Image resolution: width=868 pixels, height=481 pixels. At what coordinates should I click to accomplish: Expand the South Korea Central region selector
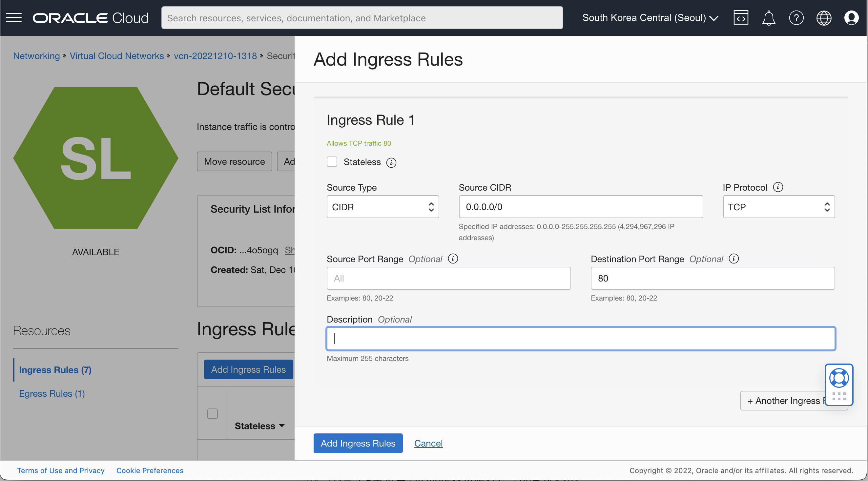[x=650, y=17]
